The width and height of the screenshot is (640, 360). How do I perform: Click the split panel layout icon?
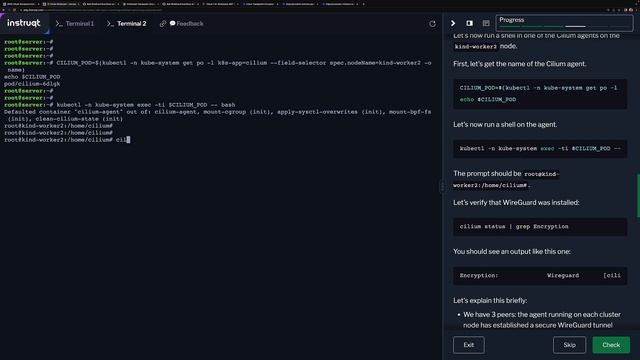point(469,23)
